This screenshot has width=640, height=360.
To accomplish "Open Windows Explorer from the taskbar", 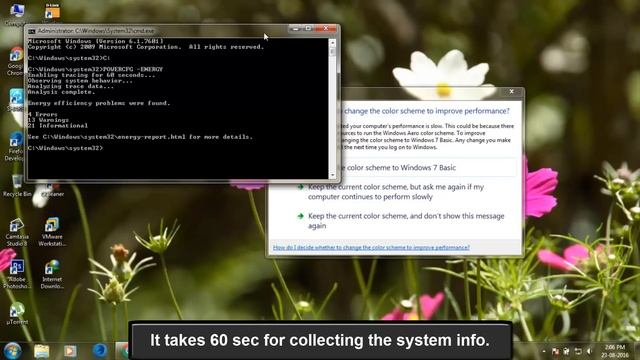I will point(42,351).
